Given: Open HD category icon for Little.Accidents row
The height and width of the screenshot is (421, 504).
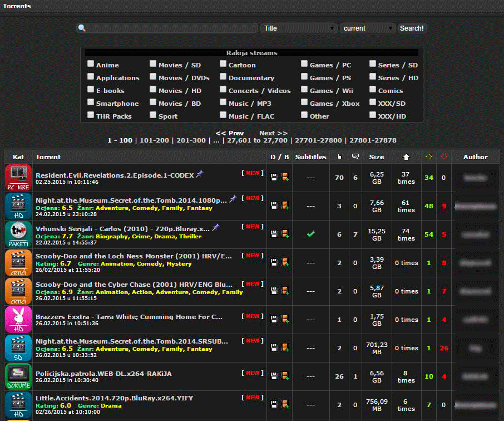Looking at the screenshot, I should click(x=18, y=405).
